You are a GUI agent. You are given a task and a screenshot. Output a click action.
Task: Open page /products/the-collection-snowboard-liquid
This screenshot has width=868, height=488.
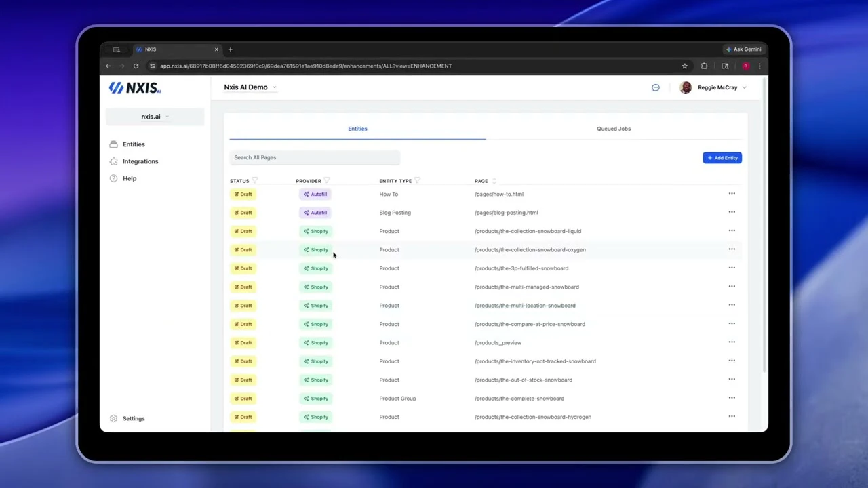pos(528,231)
